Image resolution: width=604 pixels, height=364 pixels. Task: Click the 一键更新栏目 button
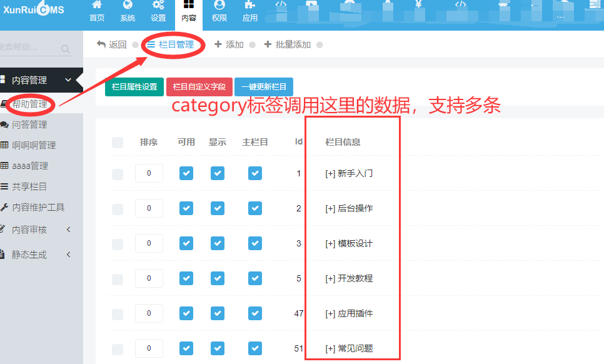pos(264,87)
